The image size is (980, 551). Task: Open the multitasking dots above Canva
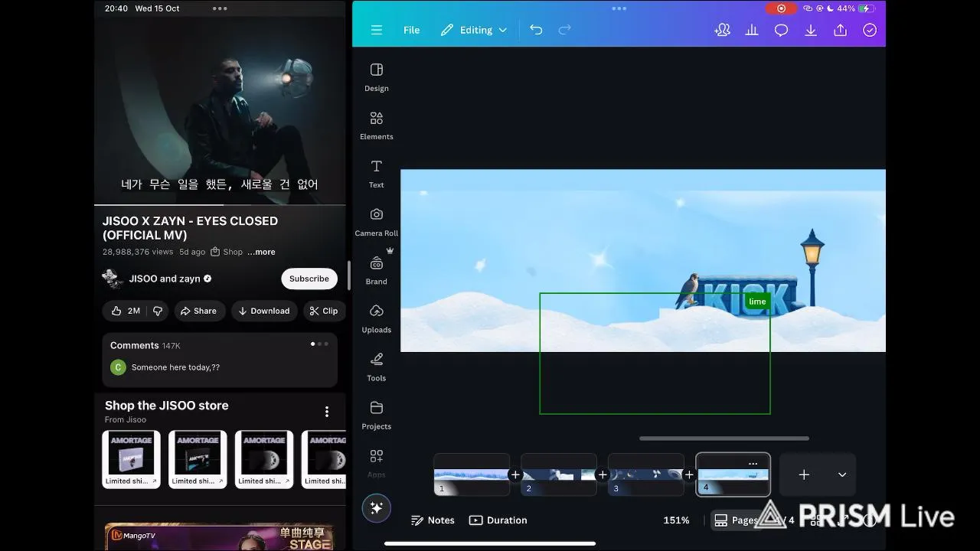tap(619, 8)
